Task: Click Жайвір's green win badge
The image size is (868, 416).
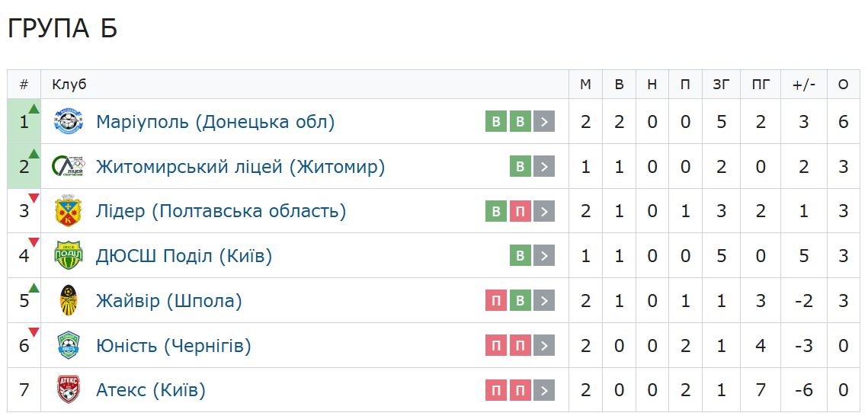Action: click(520, 301)
